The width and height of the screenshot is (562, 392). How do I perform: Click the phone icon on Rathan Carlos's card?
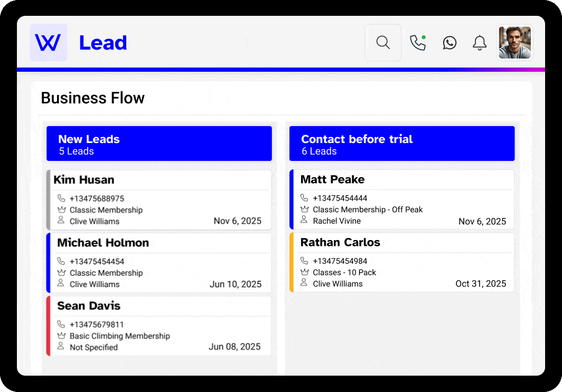click(x=304, y=261)
